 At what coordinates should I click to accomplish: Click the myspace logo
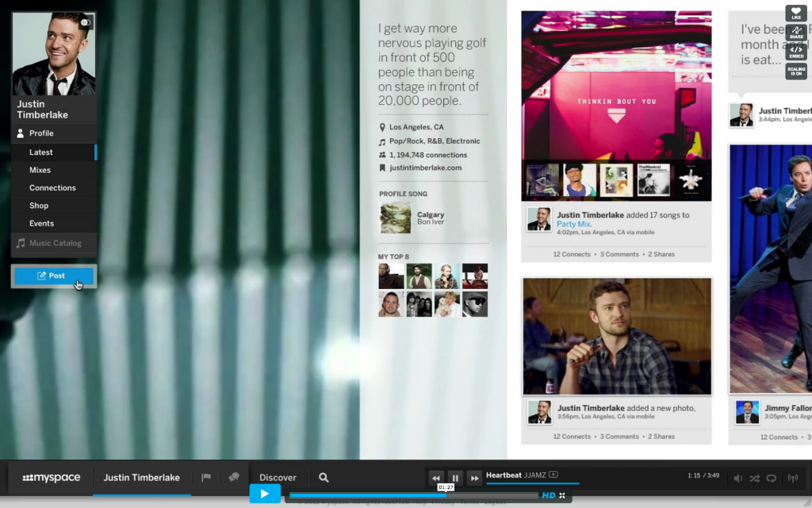[52, 478]
